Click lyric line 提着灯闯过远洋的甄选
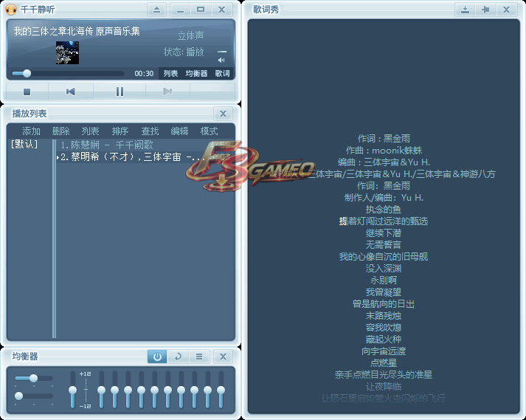Viewport: 526px width, 420px height. click(x=384, y=221)
